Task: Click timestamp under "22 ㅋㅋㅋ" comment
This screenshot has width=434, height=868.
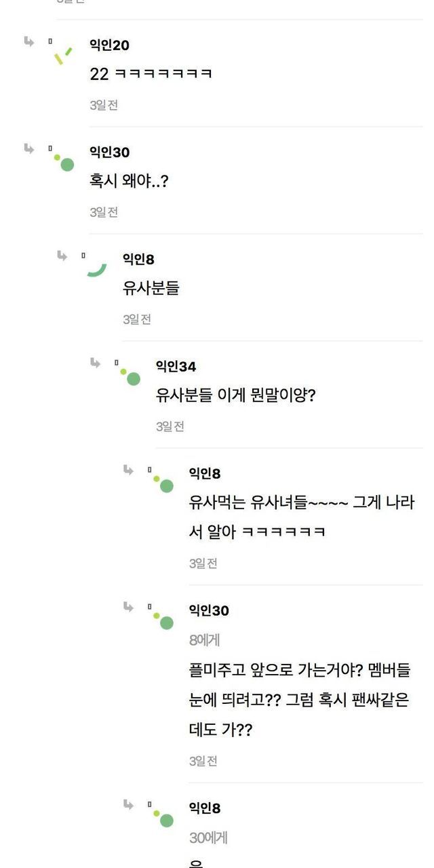Action: coord(104,105)
